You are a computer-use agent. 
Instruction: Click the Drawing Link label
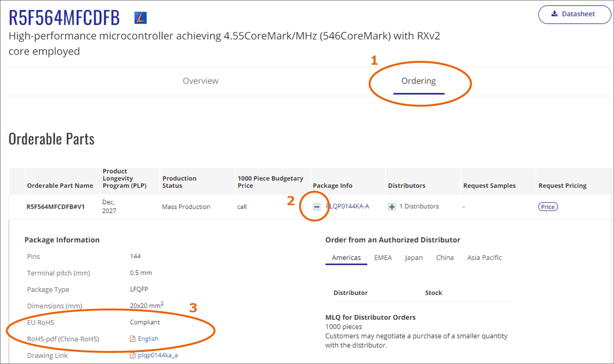tap(47, 355)
